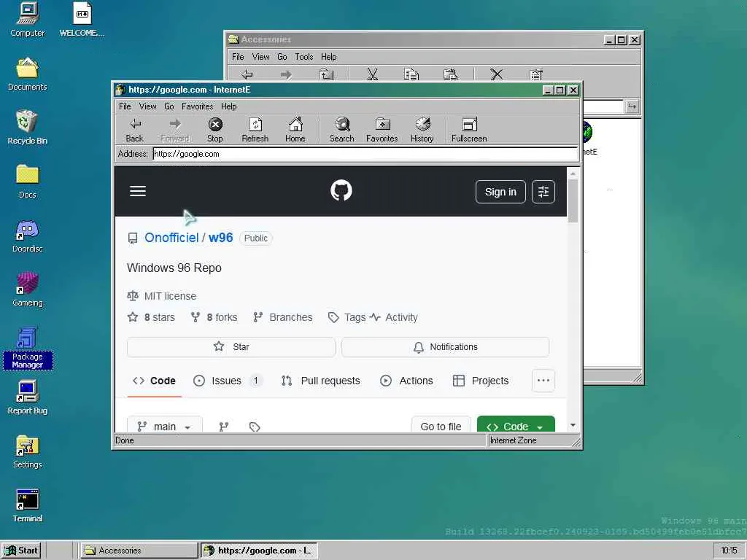Click the Paste icon in Accessories toolbar

pyautogui.click(x=450, y=74)
